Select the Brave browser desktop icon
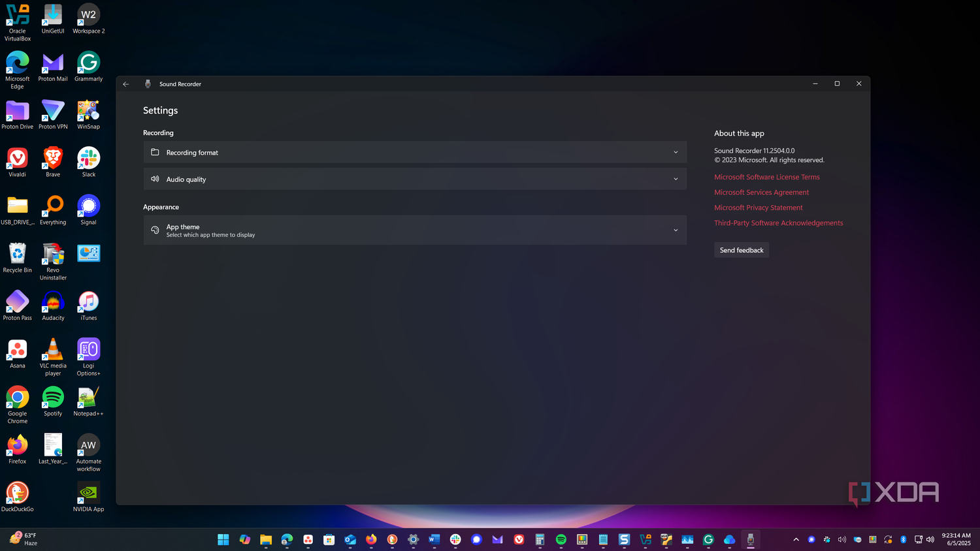Screen dimensions: 980x551 tap(53, 163)
